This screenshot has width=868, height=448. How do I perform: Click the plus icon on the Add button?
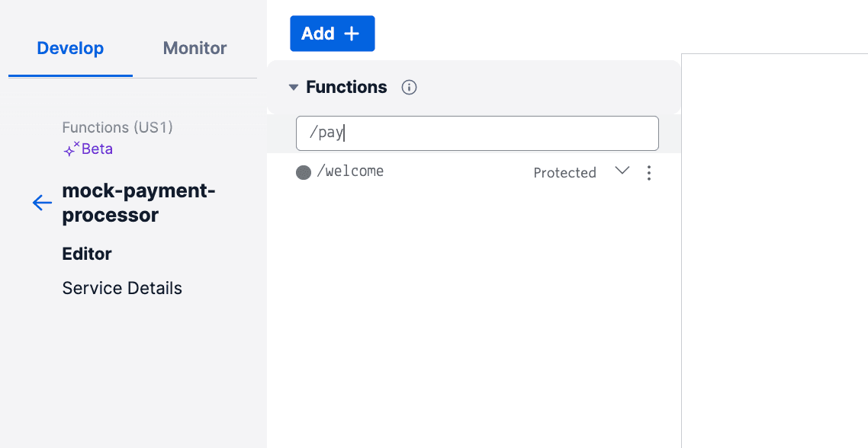click(352, 33)
